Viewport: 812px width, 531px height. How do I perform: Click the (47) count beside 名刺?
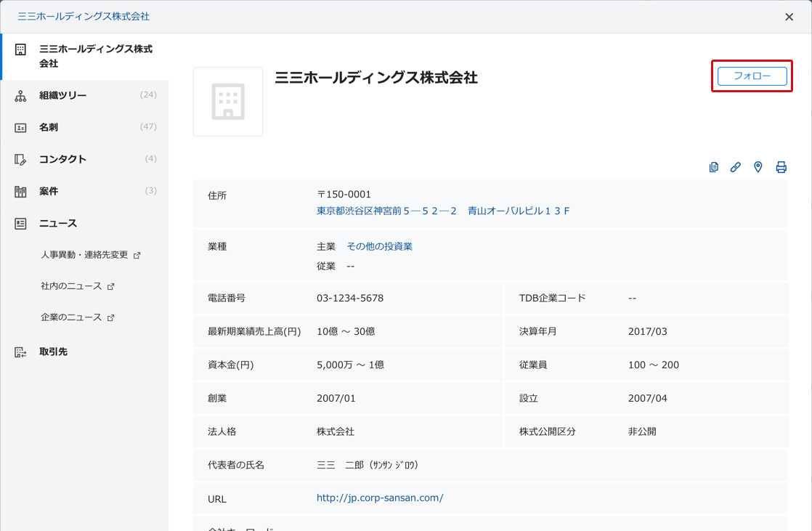(x=148, y=127)
